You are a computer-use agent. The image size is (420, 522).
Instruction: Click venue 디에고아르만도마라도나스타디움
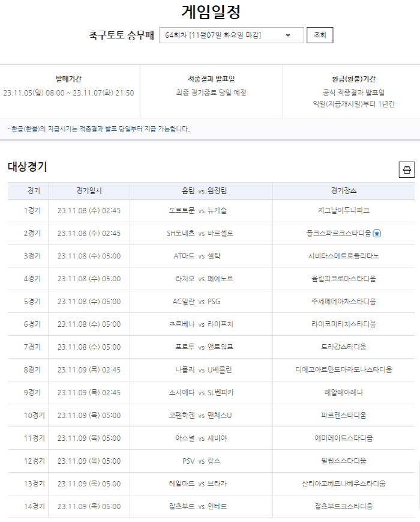click(344, 370)
